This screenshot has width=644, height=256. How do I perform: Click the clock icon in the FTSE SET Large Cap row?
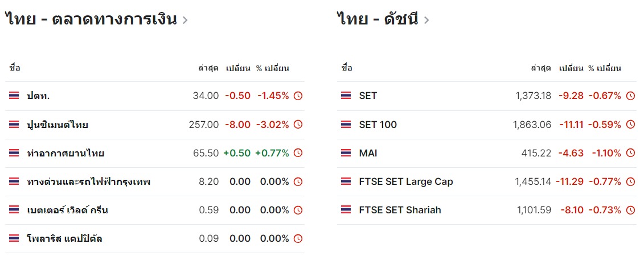[x=630, y=181]
